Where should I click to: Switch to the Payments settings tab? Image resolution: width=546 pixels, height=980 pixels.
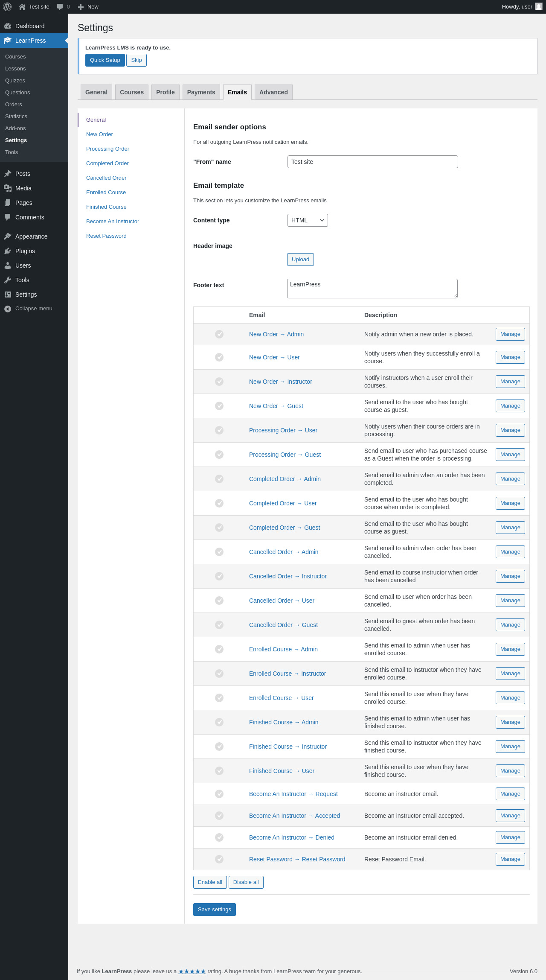201,92
